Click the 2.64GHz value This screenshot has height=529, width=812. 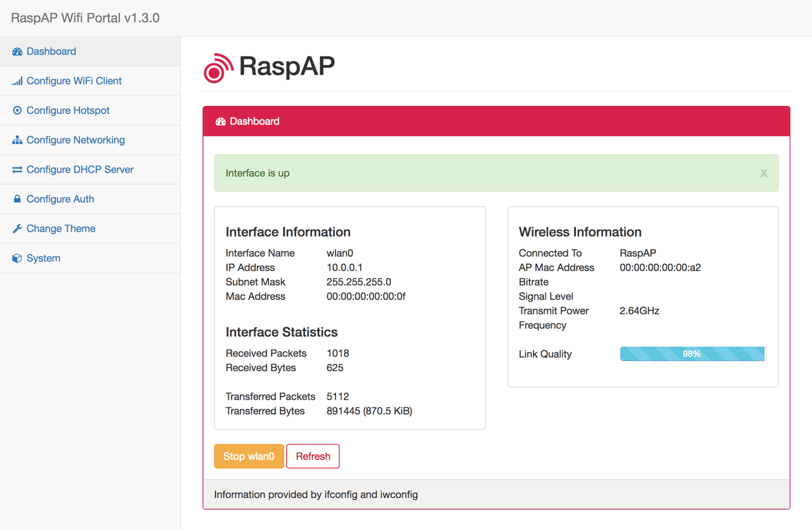[639, 311]
